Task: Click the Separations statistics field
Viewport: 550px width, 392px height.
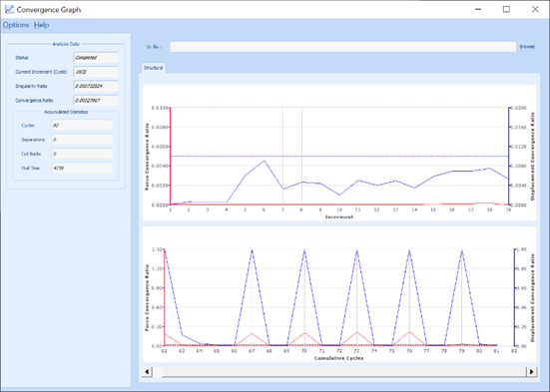Action: [x=83, y=140]
